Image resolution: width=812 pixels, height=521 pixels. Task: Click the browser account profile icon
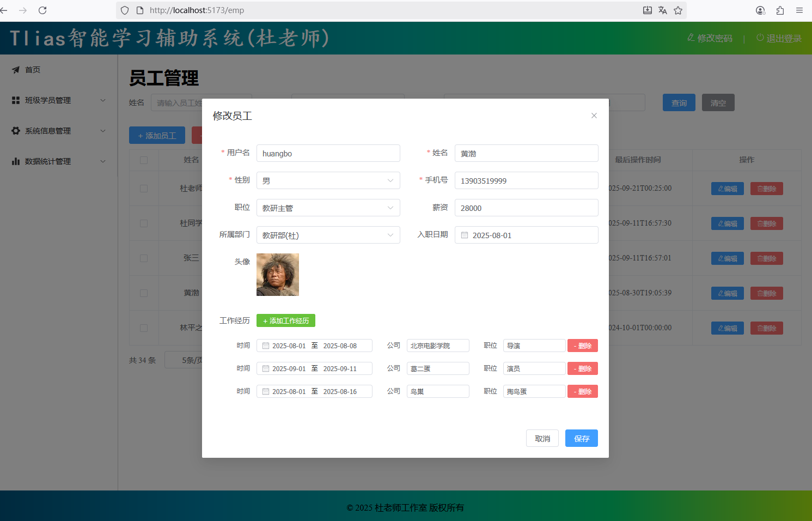tap(760, 10)
